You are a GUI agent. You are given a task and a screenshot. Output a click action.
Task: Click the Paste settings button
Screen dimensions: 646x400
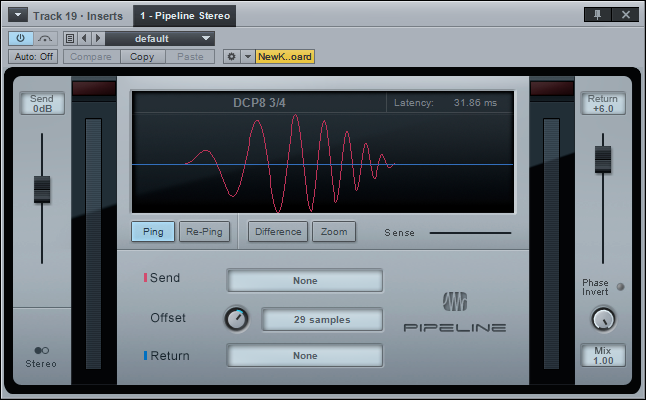coord(190,56)
